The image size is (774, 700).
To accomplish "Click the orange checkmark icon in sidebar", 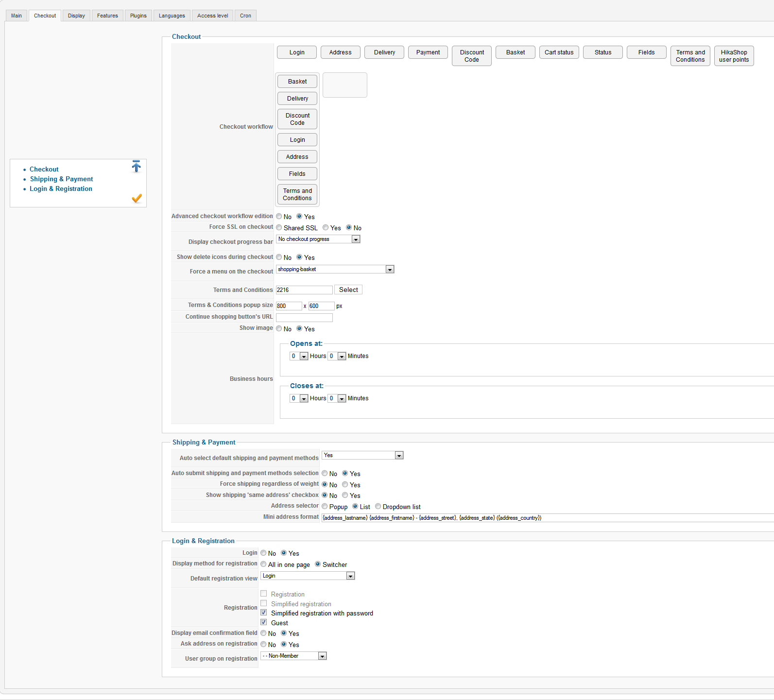I will (137, 198).
